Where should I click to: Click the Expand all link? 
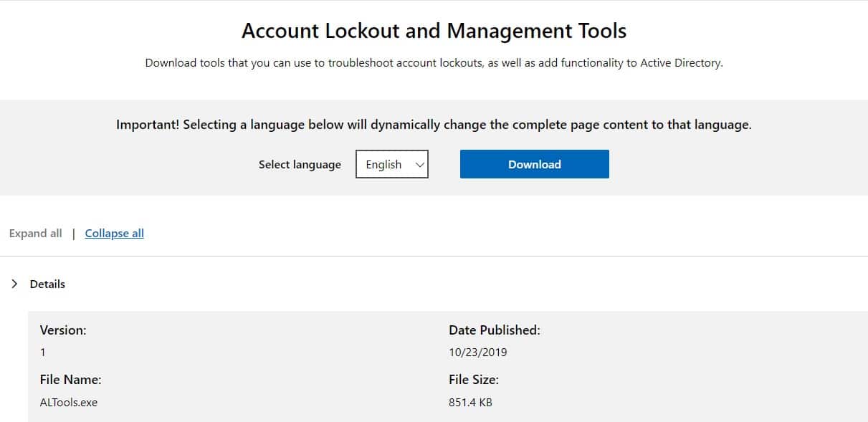35,233
